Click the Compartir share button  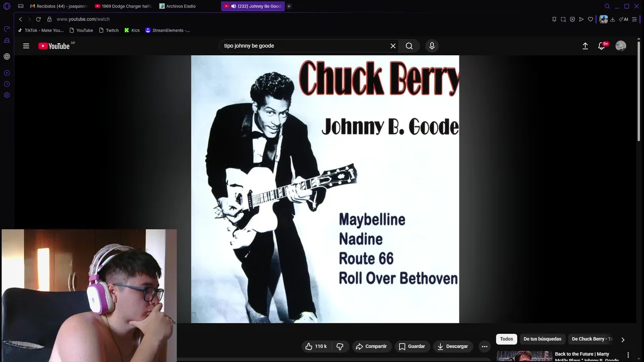point(371,346)
